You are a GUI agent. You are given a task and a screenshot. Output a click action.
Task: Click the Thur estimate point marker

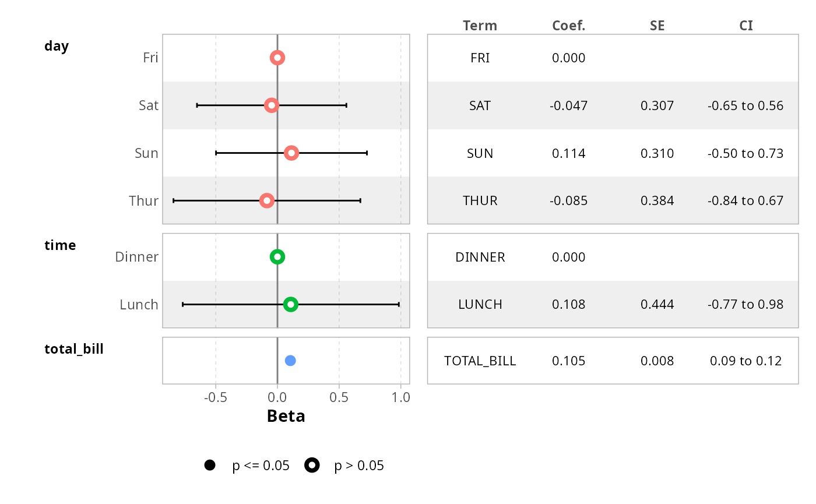pos(267,200)
